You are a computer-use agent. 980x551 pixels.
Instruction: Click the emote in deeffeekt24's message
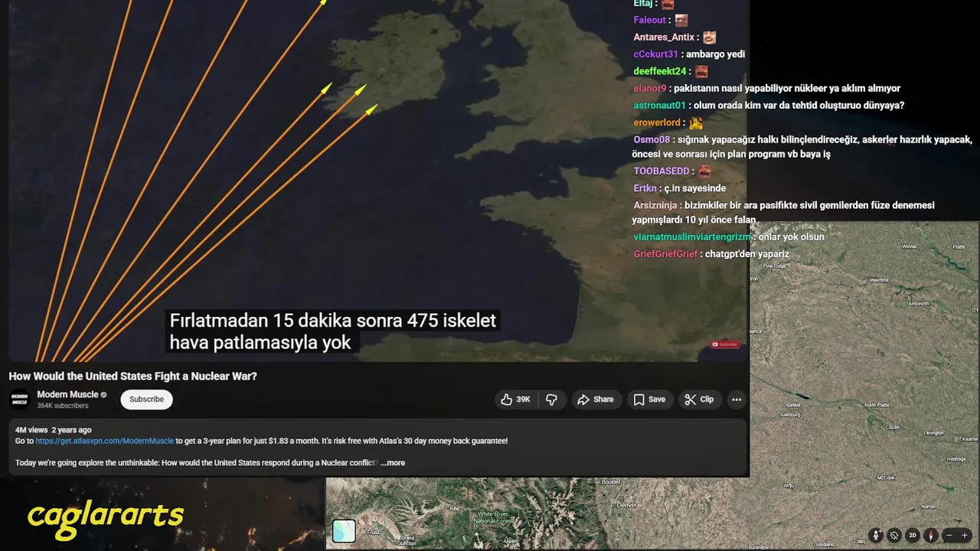(701, 72)
